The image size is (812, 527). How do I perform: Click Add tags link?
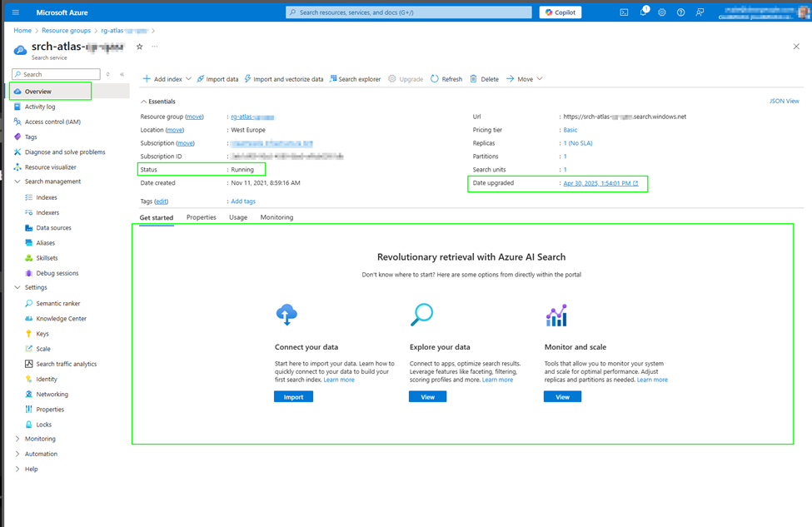click(243, 201)
